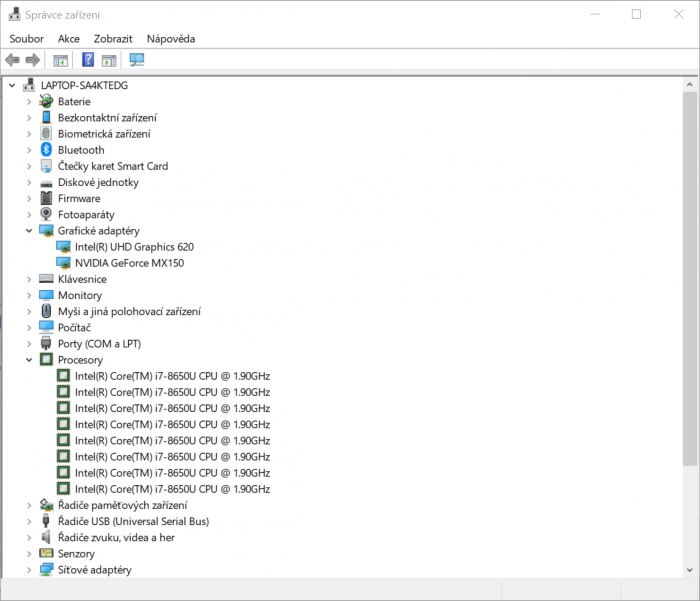Collapse the Grafické adaptéry category

(x=28, y=230)
